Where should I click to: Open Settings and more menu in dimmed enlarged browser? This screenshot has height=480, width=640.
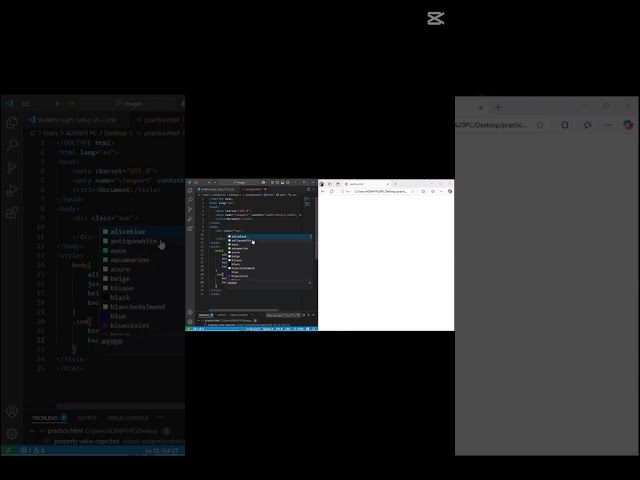click(608, 125)
